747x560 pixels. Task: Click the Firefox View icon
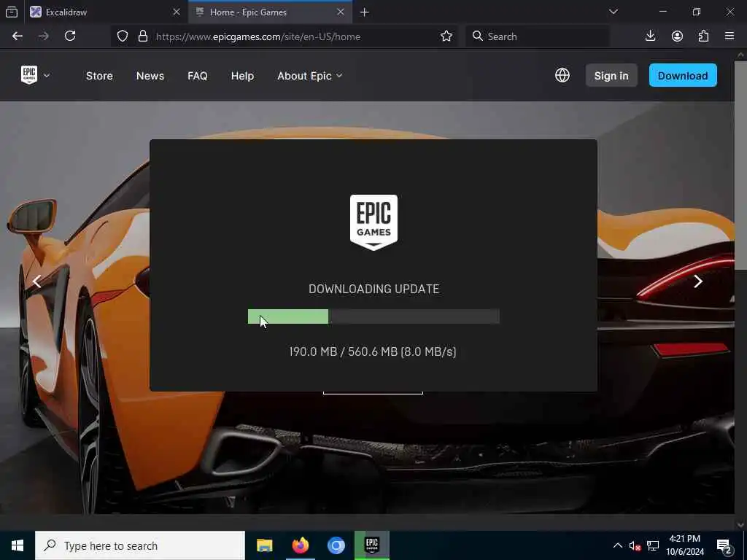[12, 12]
